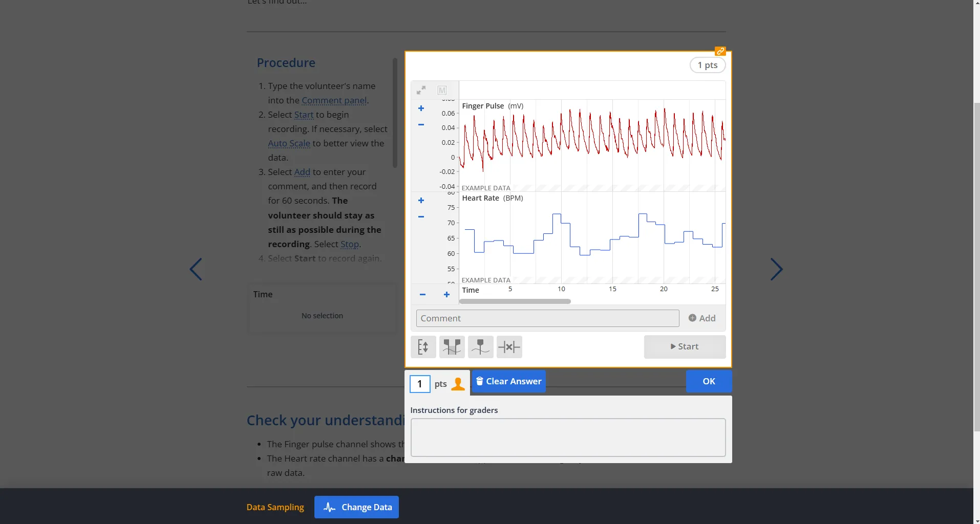Viewport: 980px width, 524px height.
Task: Open the expand graph view icon
Action: [421, 90]
